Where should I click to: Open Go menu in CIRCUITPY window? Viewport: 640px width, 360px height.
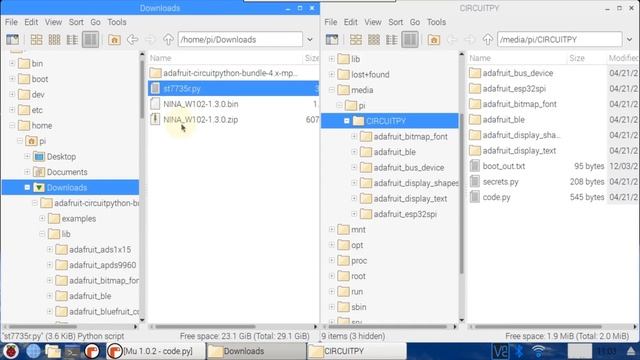click(x=415, y=22)
